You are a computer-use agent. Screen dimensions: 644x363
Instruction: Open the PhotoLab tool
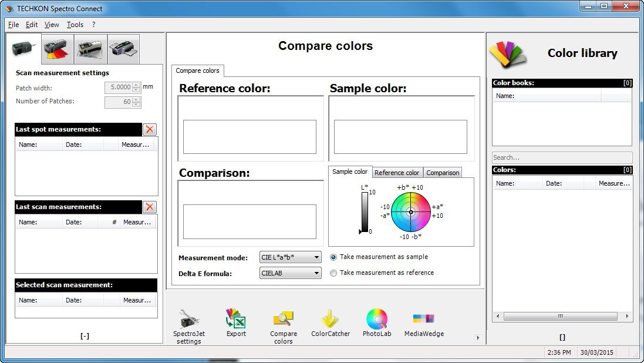coord(376,321)
